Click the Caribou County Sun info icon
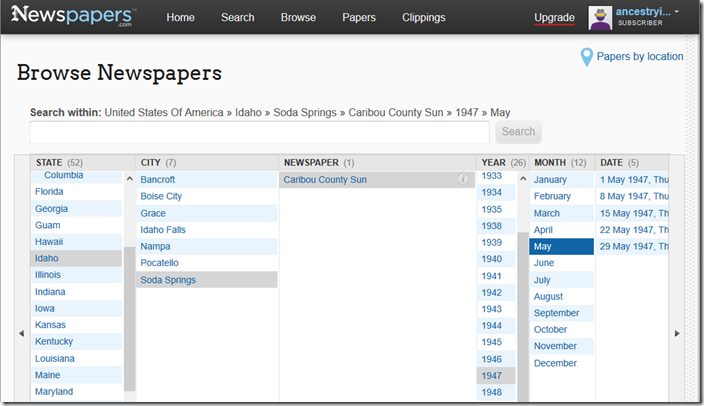704x406 pixels. [463, 179]
